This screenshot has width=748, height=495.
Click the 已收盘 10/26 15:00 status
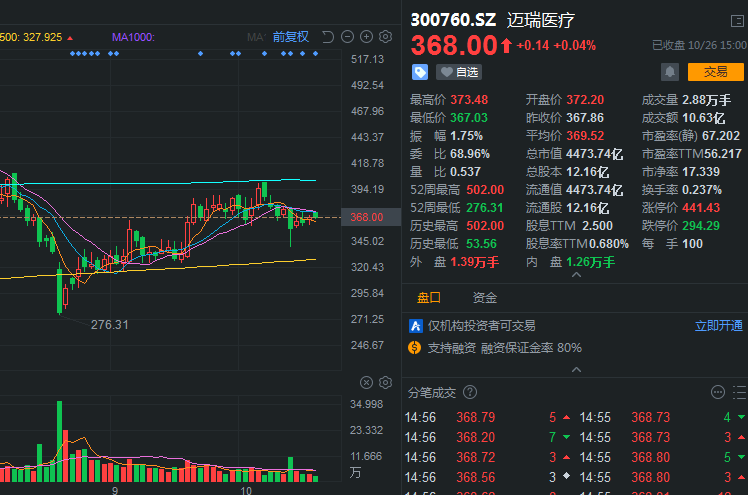tap(699, 45)
